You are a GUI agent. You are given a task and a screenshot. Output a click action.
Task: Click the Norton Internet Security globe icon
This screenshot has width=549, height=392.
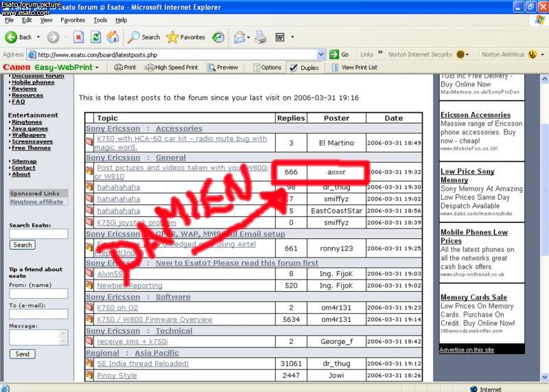pyautogui.click(x=460, y=54)
